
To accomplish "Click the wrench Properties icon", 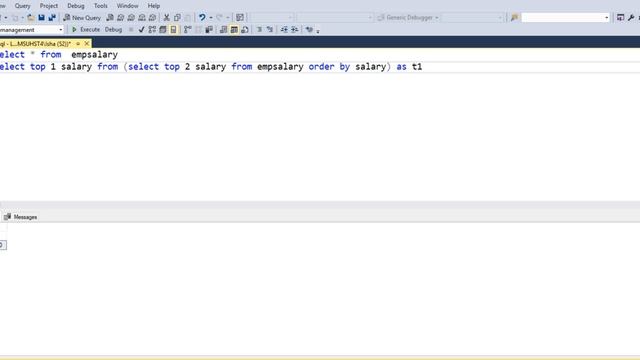I will tap(631, 18).
